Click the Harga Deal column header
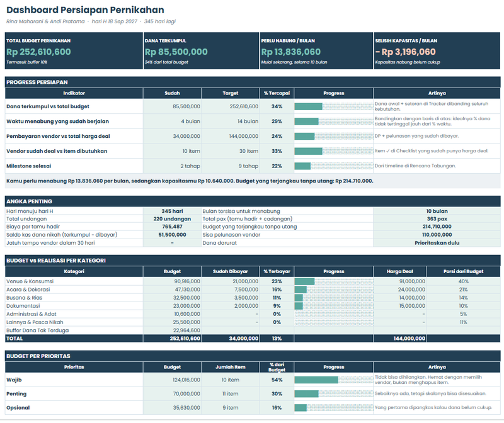This screenshot has width=504, height=423. pos(400,271)
